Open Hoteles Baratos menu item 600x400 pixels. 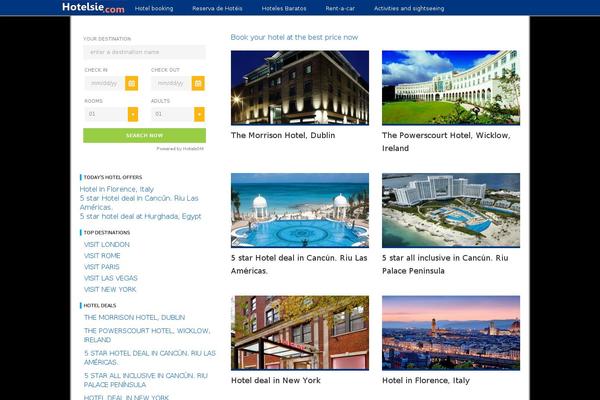click(x=284, y=8)
